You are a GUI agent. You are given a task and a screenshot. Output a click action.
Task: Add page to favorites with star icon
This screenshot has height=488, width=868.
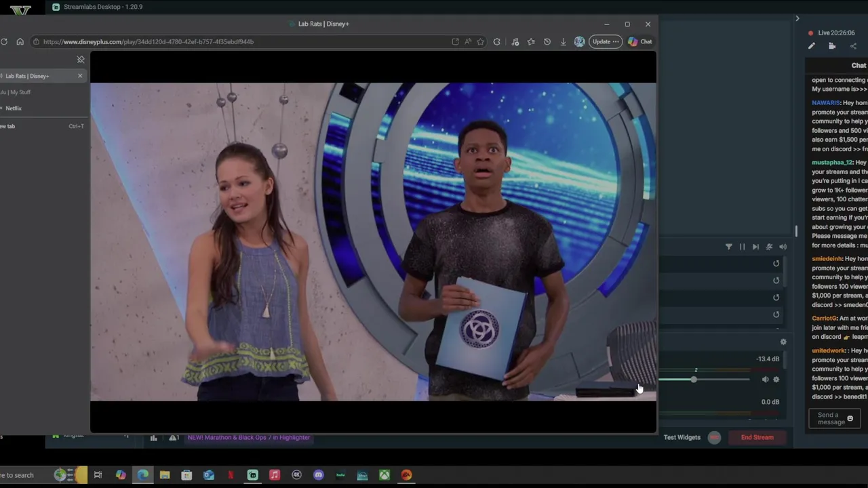tap(480, 42)
